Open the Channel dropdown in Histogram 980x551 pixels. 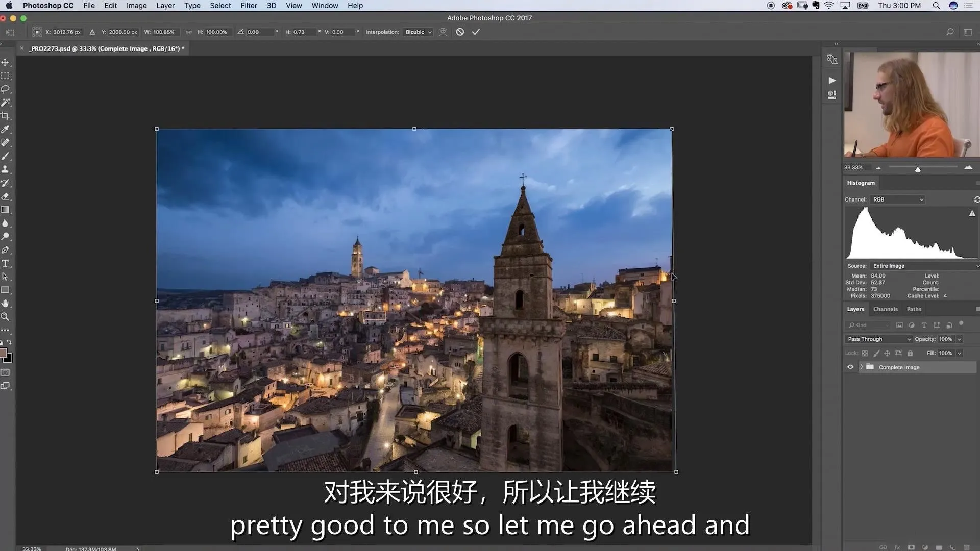[x=897, y=199]
